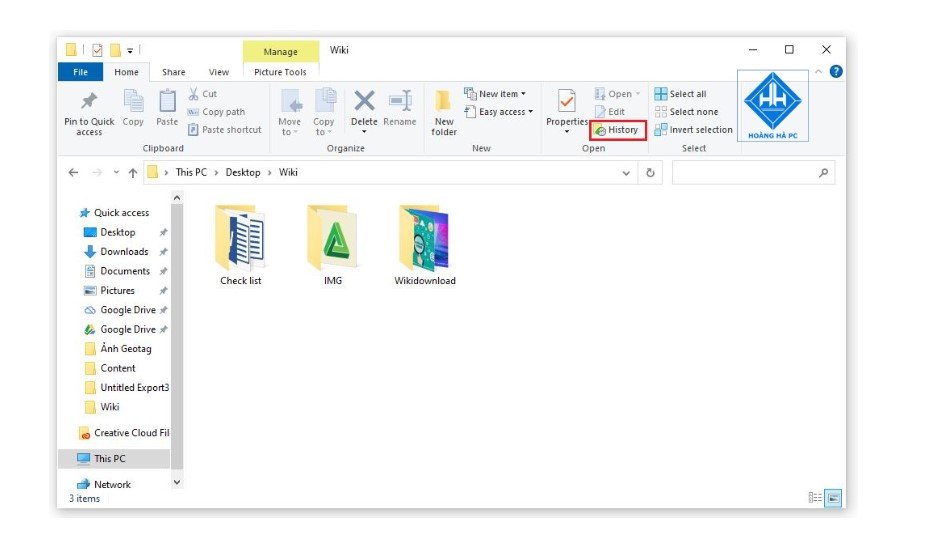Click the Manage contextual tab
Image resolution: width=925 pixels, height=535 pixels.
pyautogui.click(x=281, y=51)
